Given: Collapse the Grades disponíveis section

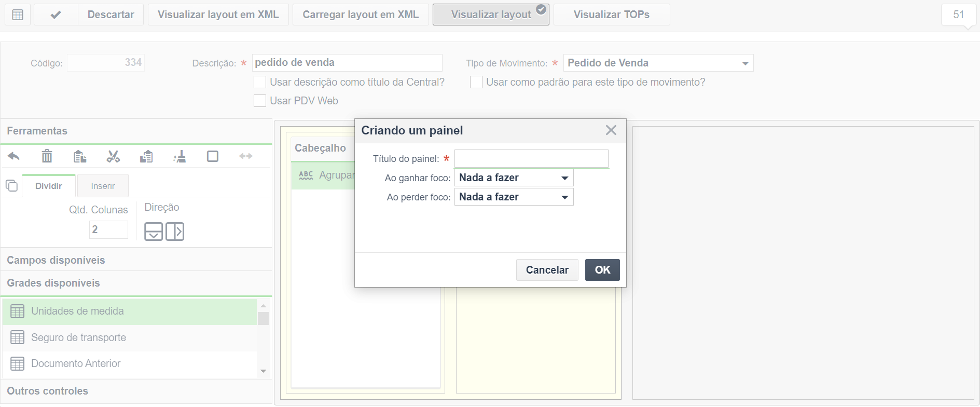Looking at the screenshot, I should [136, 283].
